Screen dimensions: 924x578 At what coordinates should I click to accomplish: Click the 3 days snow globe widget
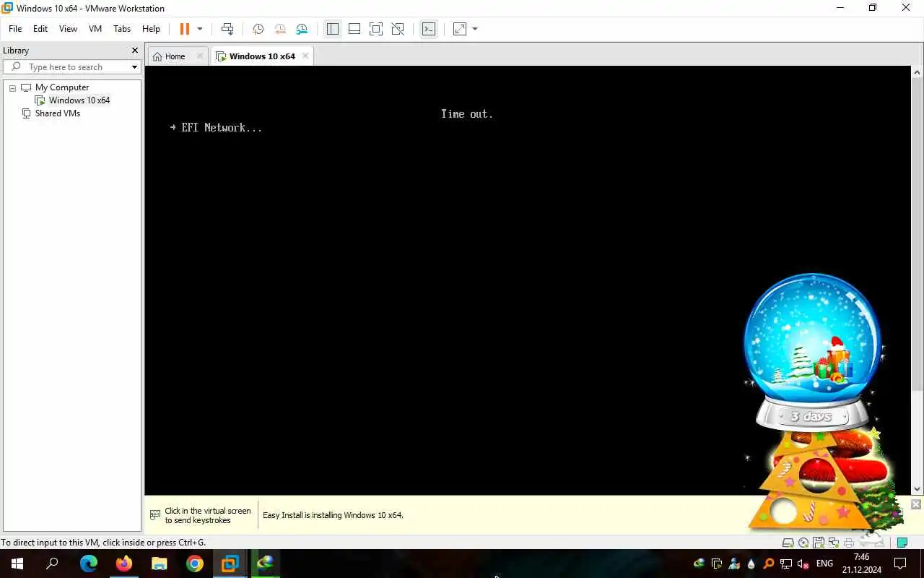(812, 352)
